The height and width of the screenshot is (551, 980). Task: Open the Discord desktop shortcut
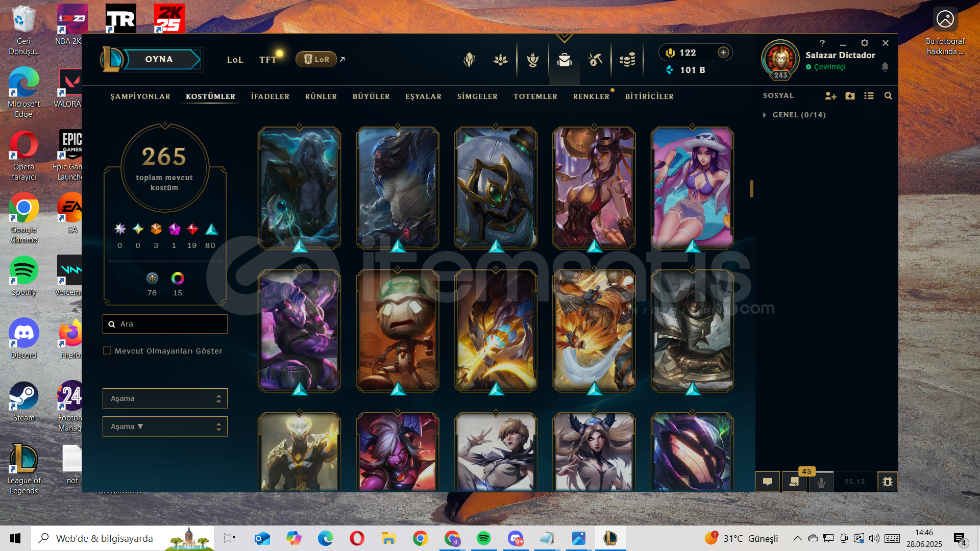23,338
